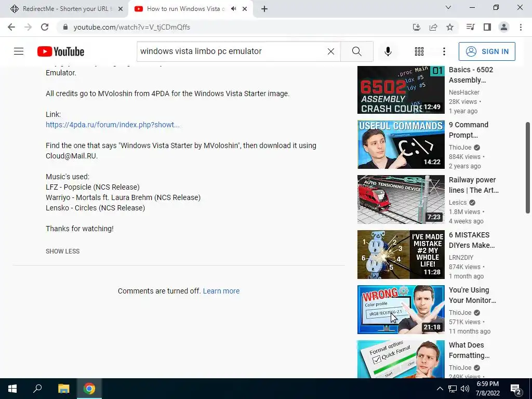Install app via address bar download icon
532x399 pixels.
pos(417,27)
